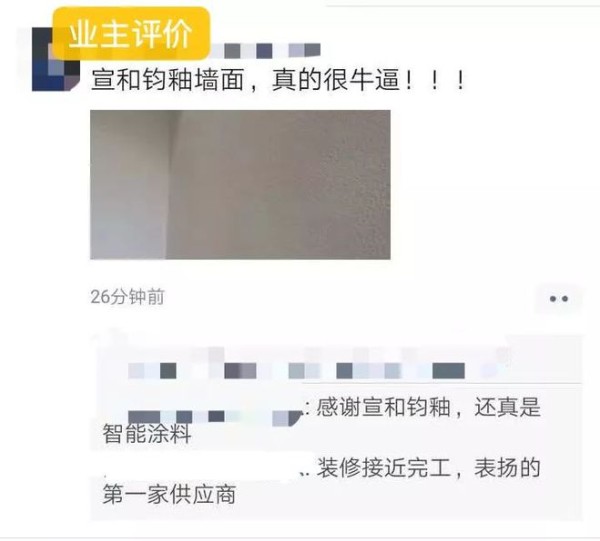Tap the last dark blurred name in likes row
The width and height of the screenshot is (600, 541).
click(448, 371)
